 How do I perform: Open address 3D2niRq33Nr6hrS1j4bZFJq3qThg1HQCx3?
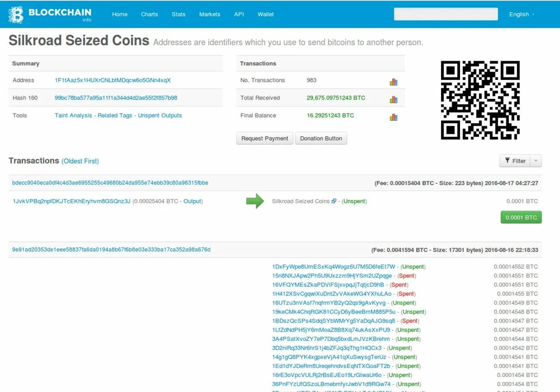(327, 348)
